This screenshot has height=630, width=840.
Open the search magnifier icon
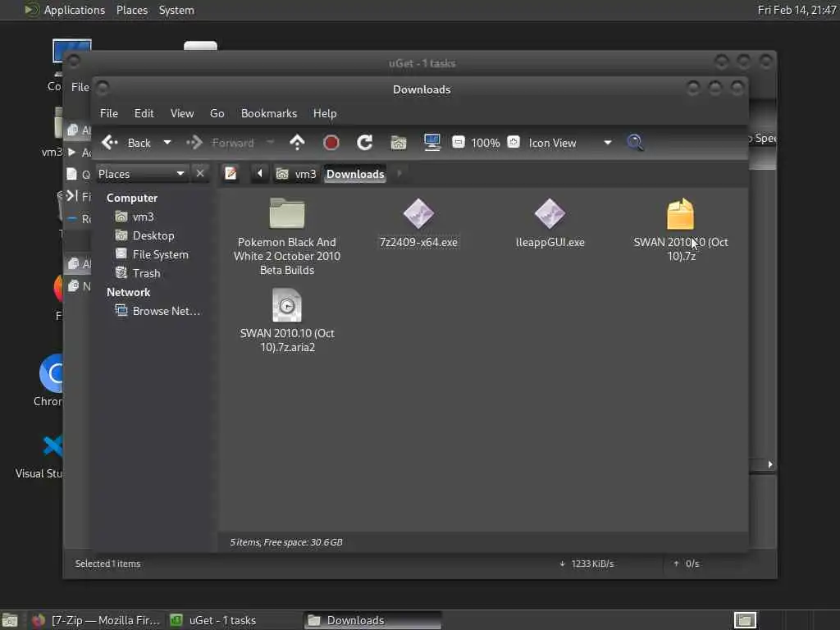[635, 143]
